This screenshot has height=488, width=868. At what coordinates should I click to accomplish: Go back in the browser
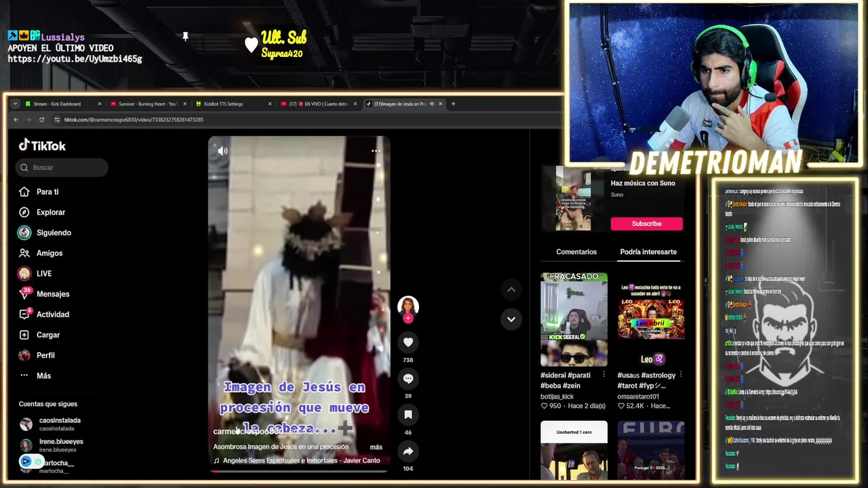point(16,119)
